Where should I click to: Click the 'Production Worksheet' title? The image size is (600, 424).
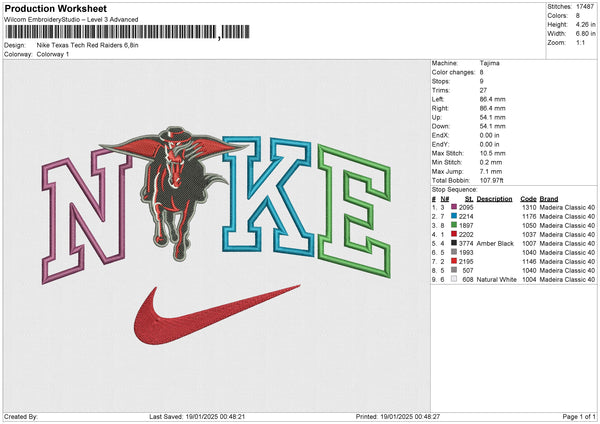(55, 9)
